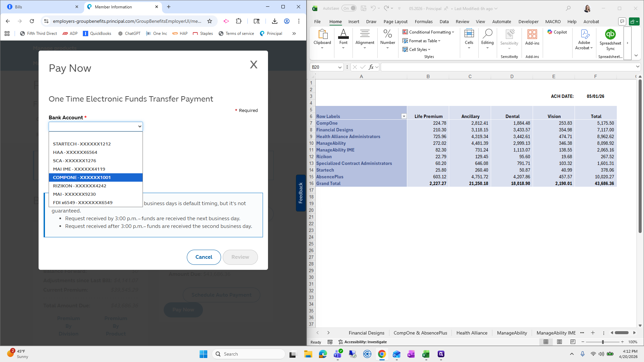Open the Spreadsheet Sync QuickBooks icon
Viewport: 644px width, 362px height.
(610, 35)
